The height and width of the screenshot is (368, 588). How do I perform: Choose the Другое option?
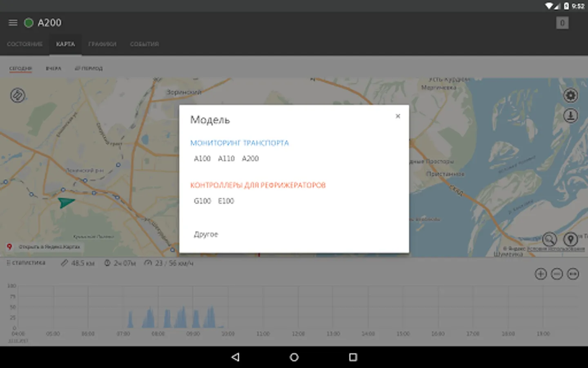[x=206, y=234]
